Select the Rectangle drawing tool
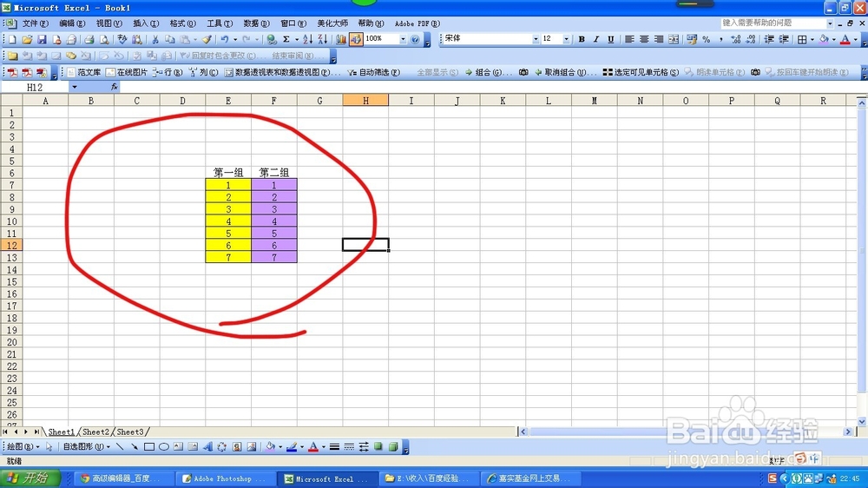The height and width of the screenshot is (488, 868). click(149, 447)
